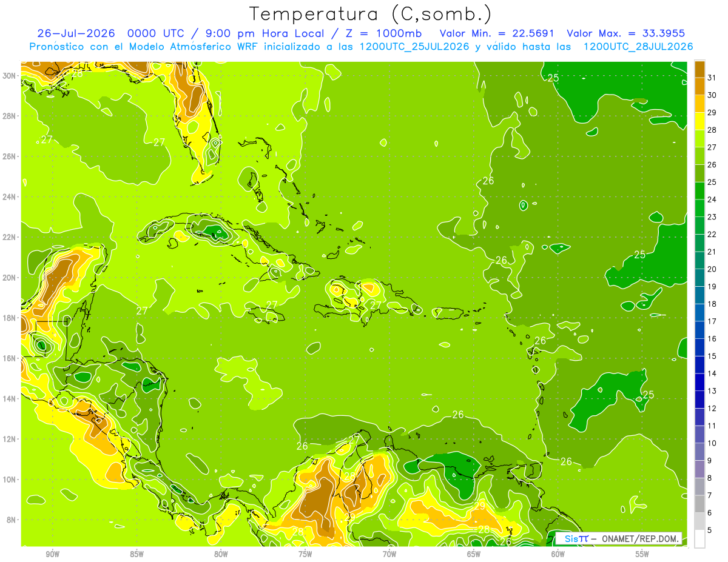
Task: Click the latitude label "18N"
Action: [10, 318]
